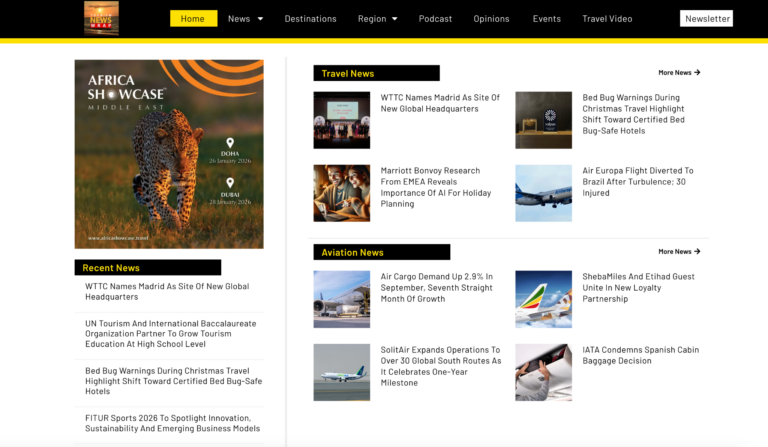768x447 pixels.
Task: Open the Home menu item
Action: 193,19
